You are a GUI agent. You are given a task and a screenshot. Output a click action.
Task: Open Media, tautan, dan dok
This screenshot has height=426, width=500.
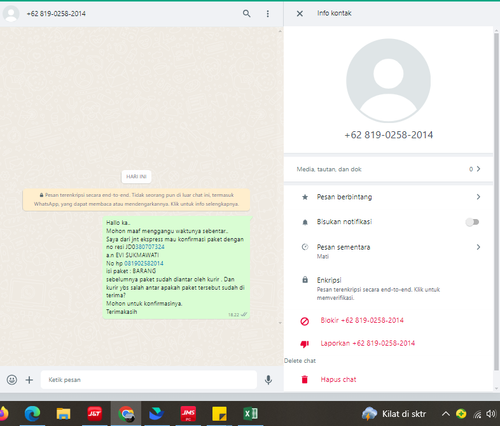(388, 169)
